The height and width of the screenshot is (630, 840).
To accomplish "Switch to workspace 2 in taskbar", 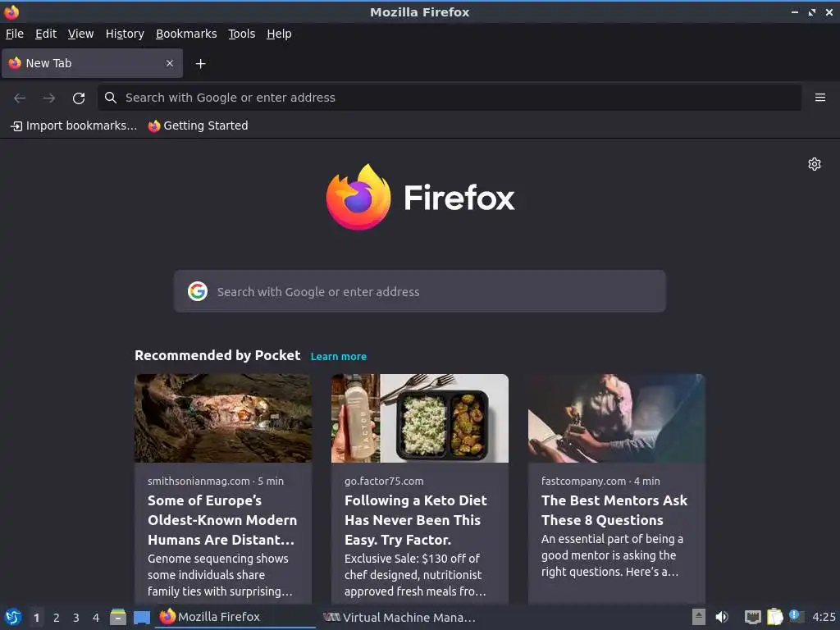I will 57,618.
